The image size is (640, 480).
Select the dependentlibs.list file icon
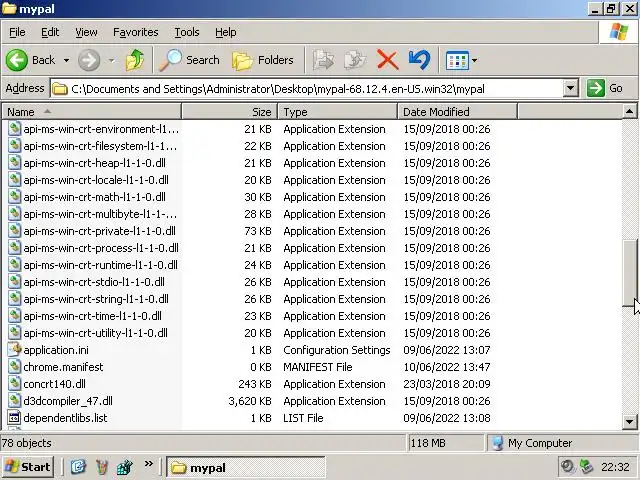click(x=14, y=418)
